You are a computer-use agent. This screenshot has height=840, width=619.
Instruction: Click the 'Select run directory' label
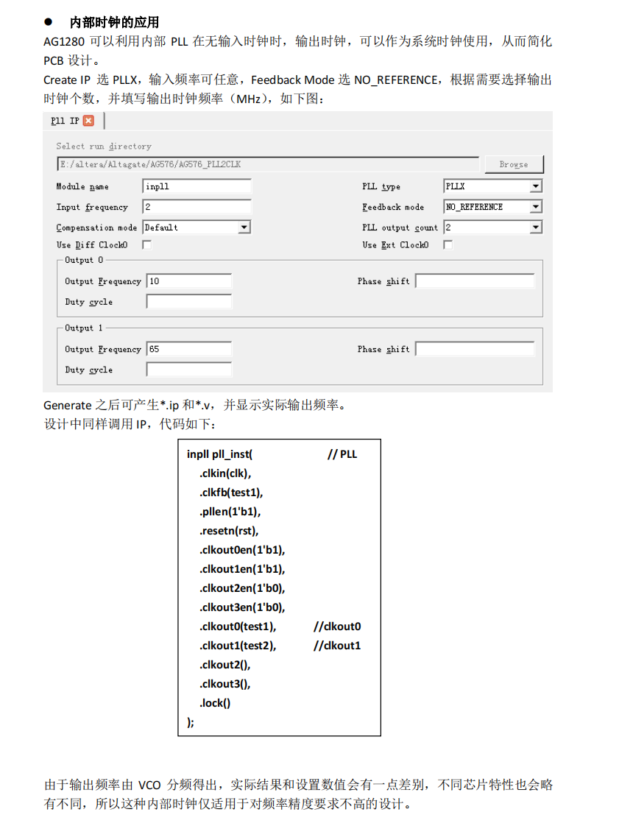click(x=104, y=147)
